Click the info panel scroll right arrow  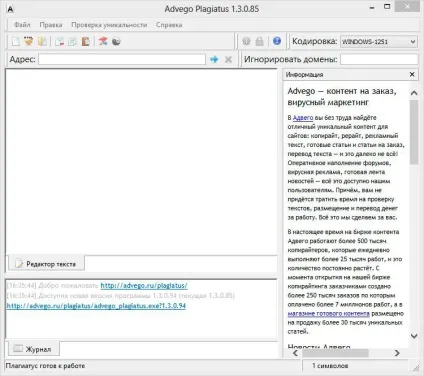pos(397,353)
